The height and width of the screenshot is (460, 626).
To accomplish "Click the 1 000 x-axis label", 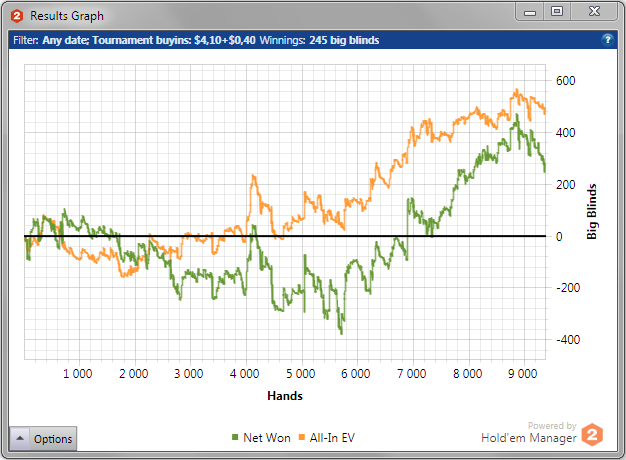I will click(x=77, y=374).
